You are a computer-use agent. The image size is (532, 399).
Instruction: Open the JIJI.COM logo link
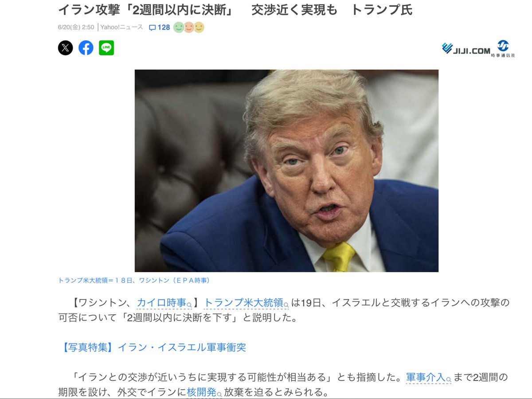point(466,49)
